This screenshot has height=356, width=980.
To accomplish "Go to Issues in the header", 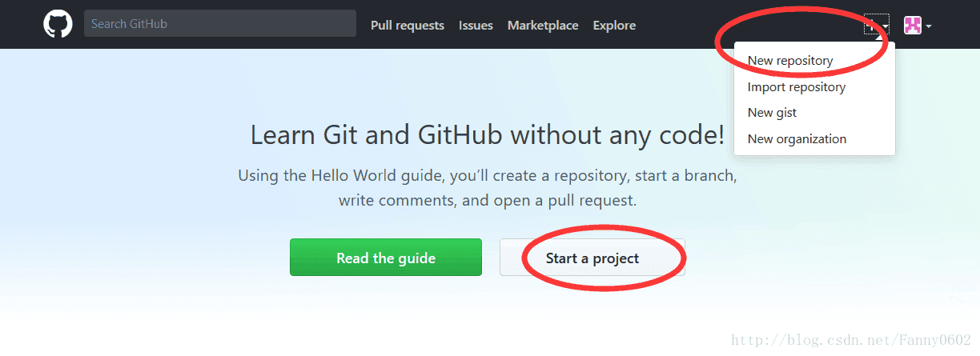I will [476, 26].
